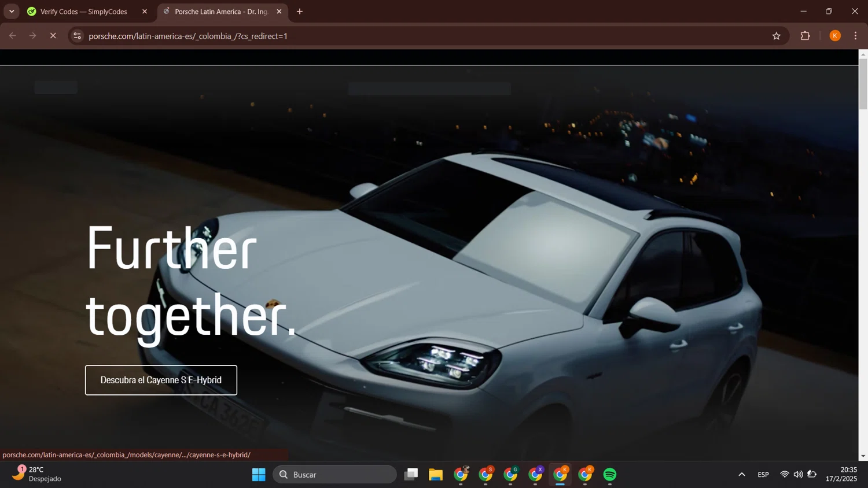Open the Chrome icon with G badge

pyautogui.click(x=511, y=475)
